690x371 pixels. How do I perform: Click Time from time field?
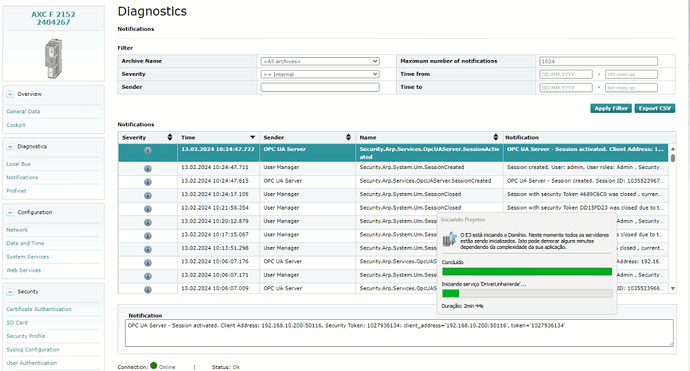pyautogui.click(x=631, y=74)
